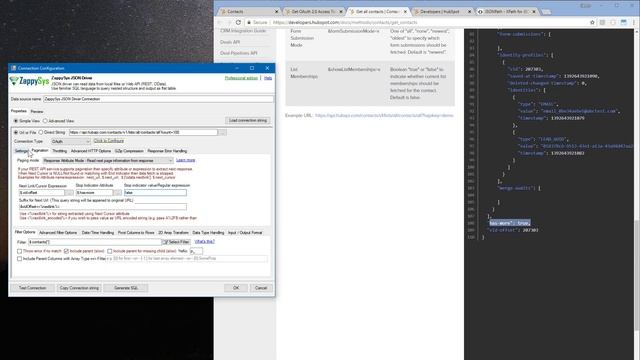Switch to GZip Compression tab
The height and width of the screenshot is (360, 640).
click(x=129, y=151)
